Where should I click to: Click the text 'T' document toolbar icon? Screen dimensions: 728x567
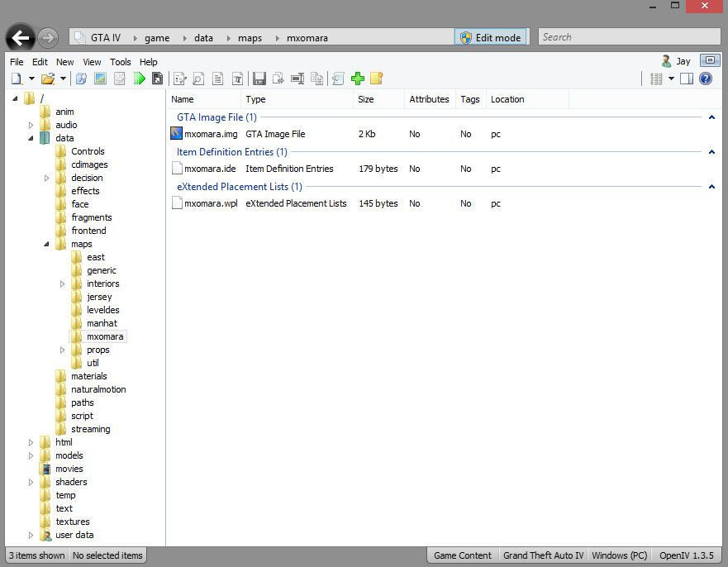237,79
